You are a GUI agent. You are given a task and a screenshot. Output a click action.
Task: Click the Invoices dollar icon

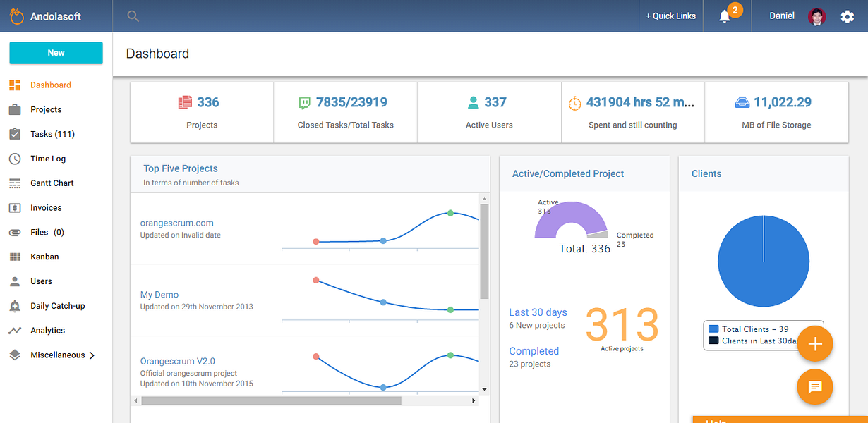click(x=15, y=208)
